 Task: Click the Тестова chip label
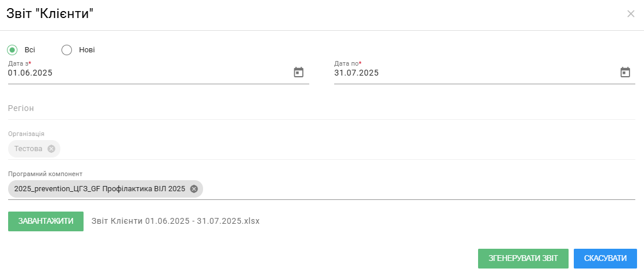tap(28, 149)
